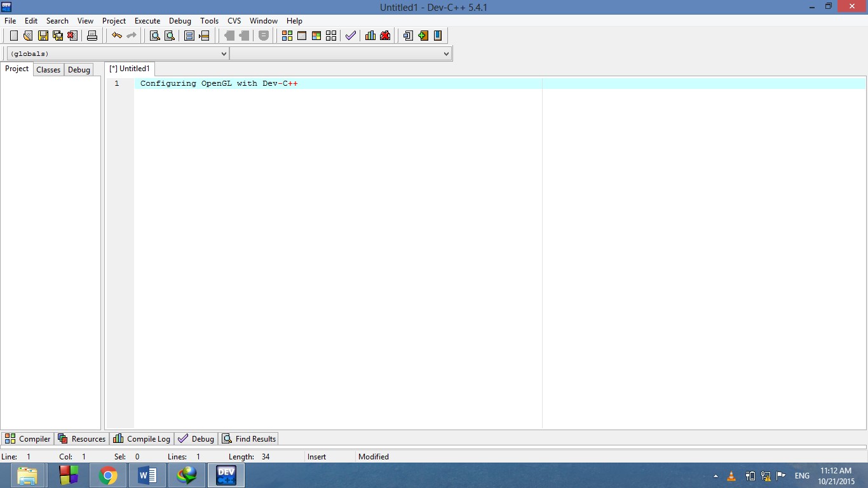This screenshot has width=868, height=488.
Task: Click the Open file toolbar icon
Action: click(27, 36)
